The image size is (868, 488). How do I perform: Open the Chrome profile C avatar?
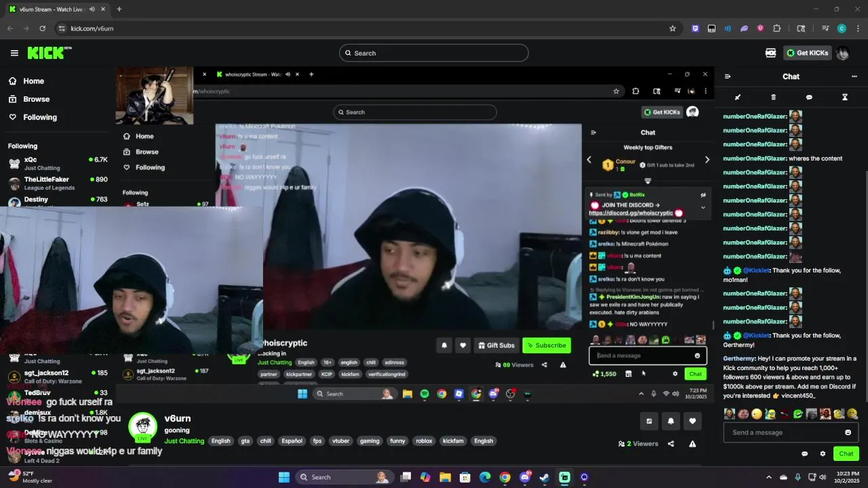click(x=842, y=28)
